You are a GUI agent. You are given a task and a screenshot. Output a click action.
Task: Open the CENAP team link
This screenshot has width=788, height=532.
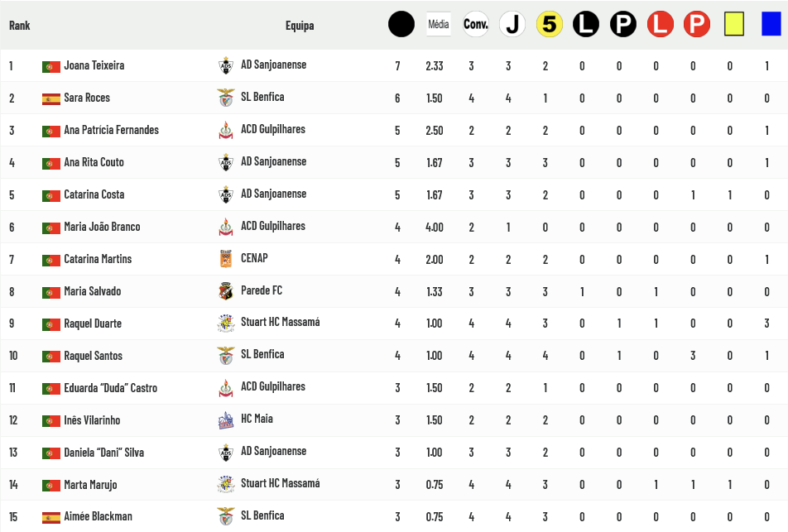click(x=254, y=258)
